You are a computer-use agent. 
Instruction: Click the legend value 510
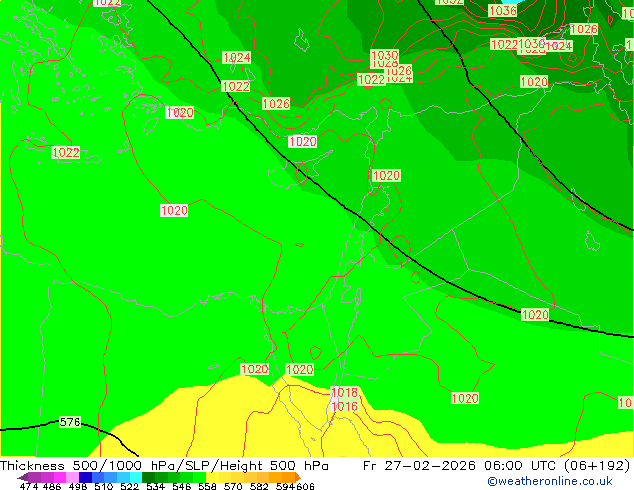coord(104,486)
